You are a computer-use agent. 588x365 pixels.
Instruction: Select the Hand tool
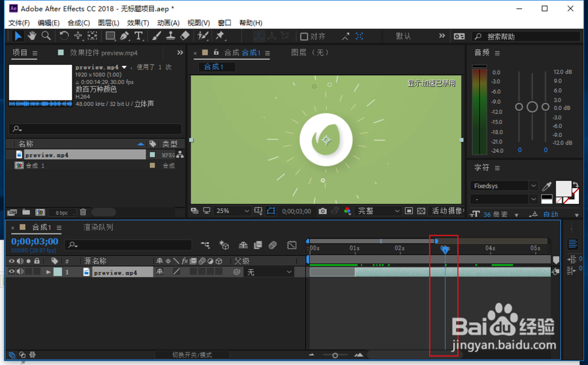[x=32, y=36]
